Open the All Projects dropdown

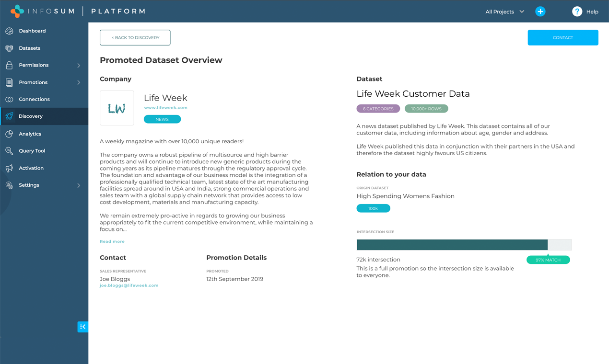(x=504, y=11)
